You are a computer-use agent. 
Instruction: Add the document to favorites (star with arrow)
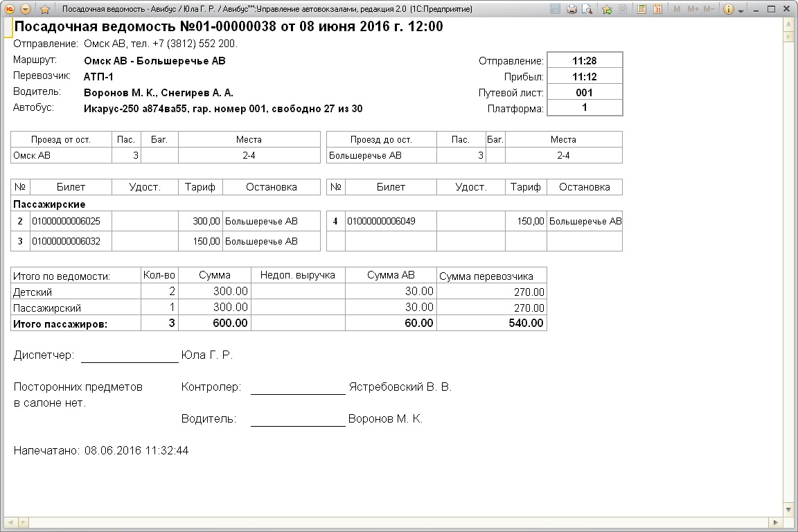coord(607,10)
